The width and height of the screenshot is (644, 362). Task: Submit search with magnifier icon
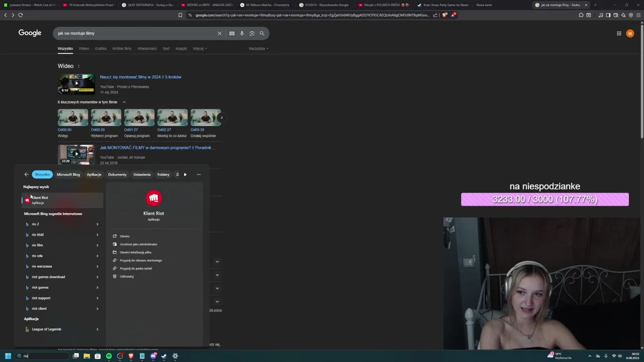click(x=262, y=33)
